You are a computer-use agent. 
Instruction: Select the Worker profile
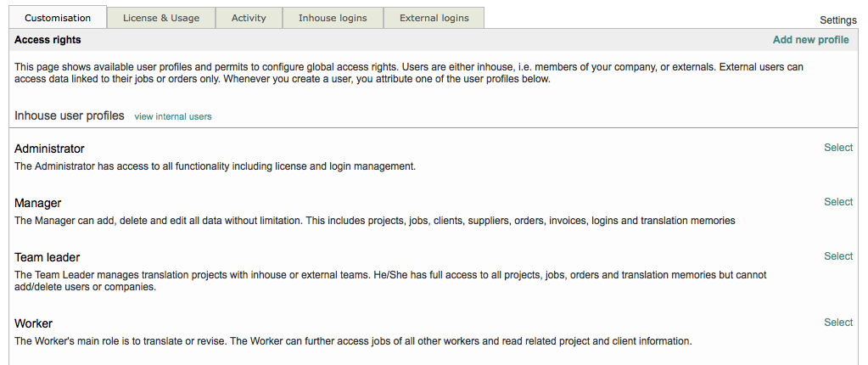tap(838, 323)
